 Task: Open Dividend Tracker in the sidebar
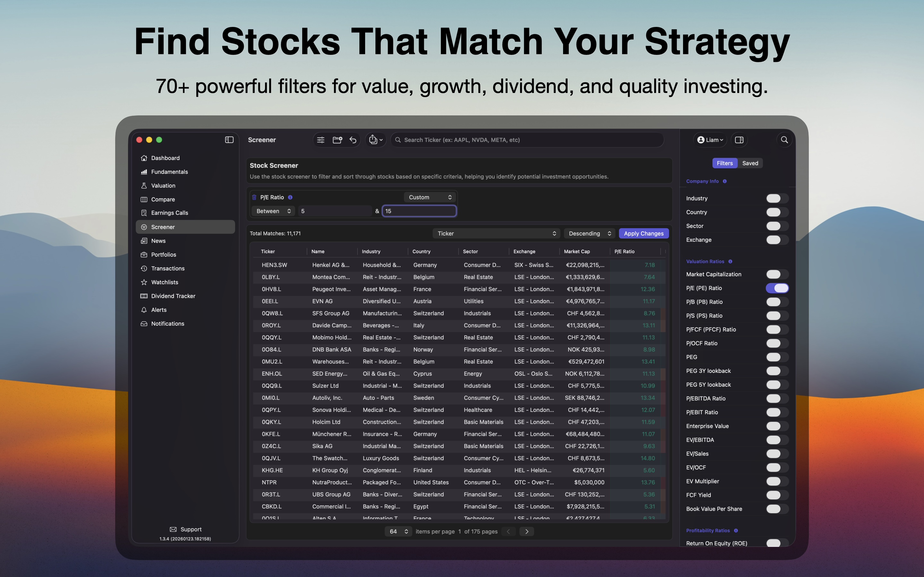pos(173,296)
